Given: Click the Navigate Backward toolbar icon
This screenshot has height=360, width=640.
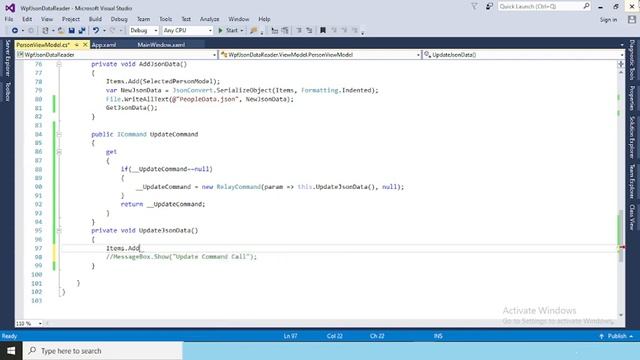Looking at the screenshot, I should [x=15, y=31].
